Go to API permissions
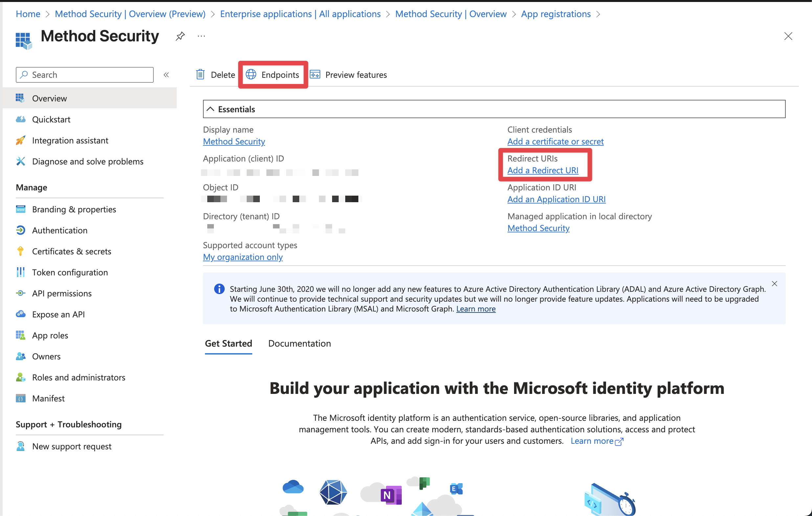The width and height of the screenshot is (812, 516). (62, 293)
